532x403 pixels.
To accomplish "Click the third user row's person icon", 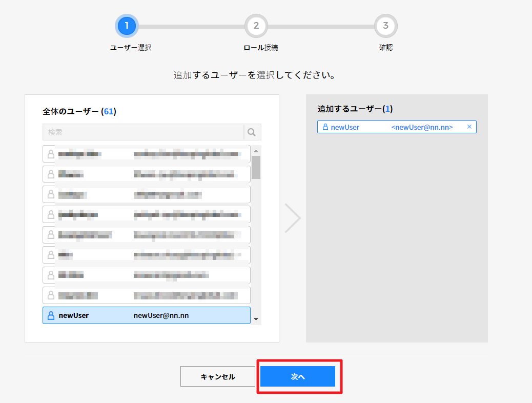I will [51, 194].
